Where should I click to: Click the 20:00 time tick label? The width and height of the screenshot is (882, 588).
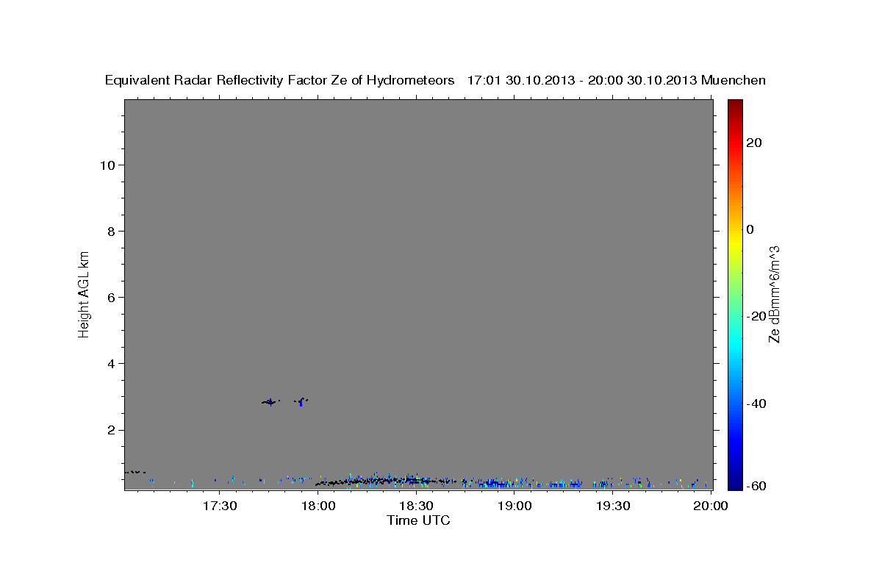tap(711, 506)
